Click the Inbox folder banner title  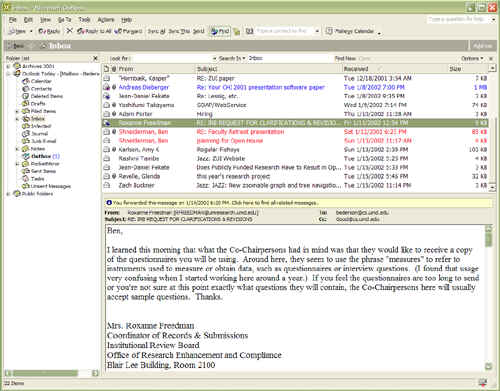(x=60, y=46)
